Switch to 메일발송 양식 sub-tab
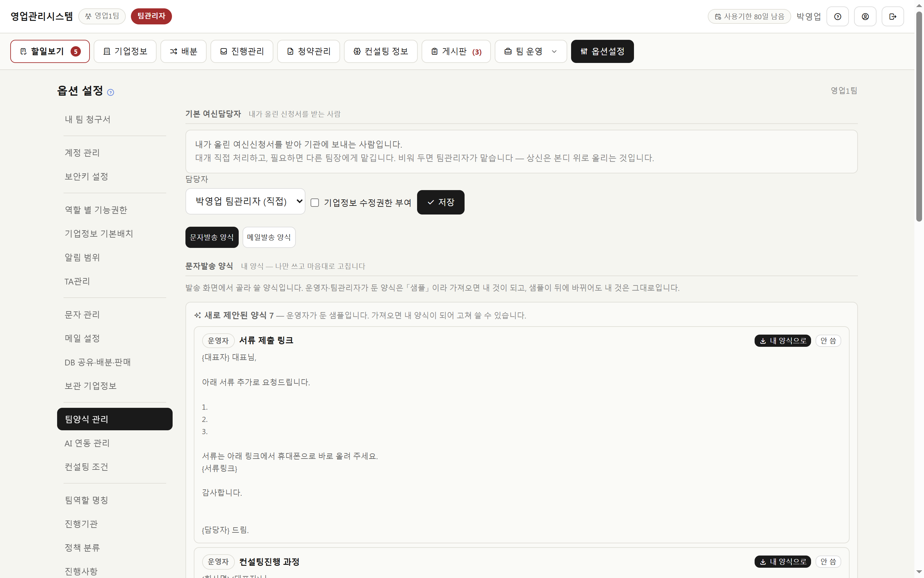Screen dimensions: 924x578 269,237
